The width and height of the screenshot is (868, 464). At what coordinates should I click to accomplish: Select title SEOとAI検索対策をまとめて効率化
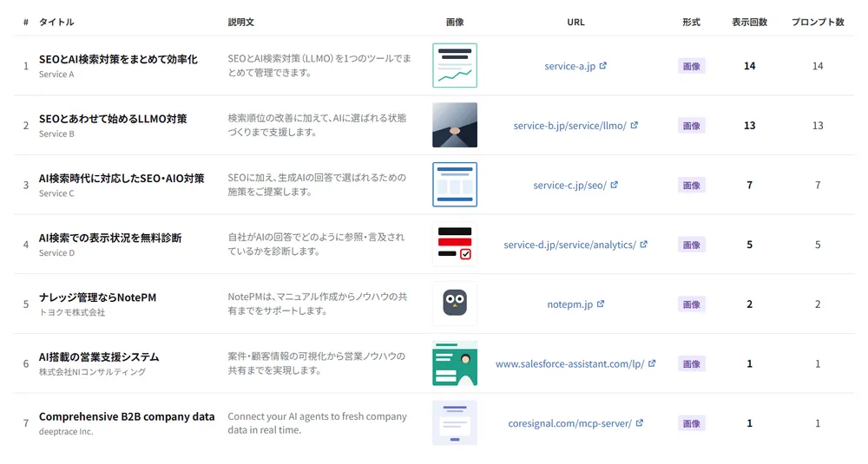click(x=118, y=59)
